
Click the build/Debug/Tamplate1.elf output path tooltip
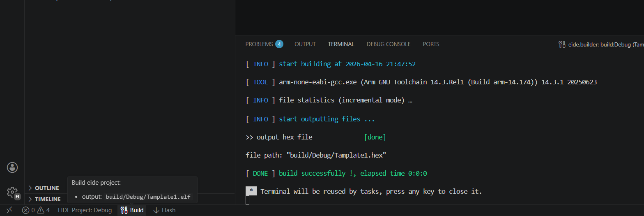pos(148,197)
